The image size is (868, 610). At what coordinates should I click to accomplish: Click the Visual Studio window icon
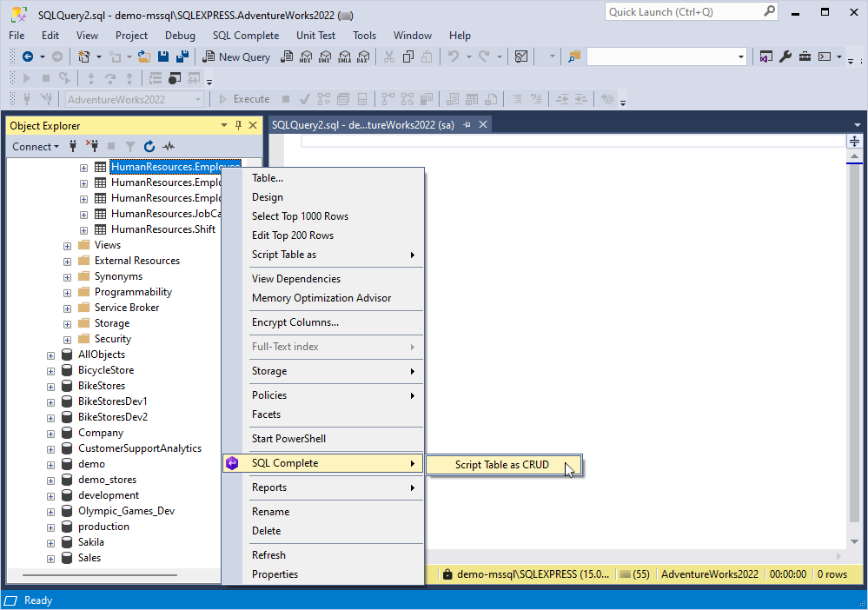point(765,56)
